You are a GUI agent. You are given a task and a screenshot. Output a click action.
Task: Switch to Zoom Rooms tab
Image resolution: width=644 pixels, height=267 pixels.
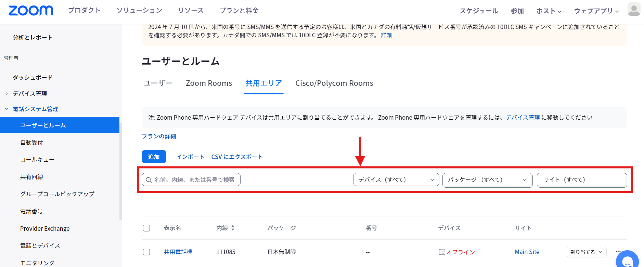pos(209,83)
